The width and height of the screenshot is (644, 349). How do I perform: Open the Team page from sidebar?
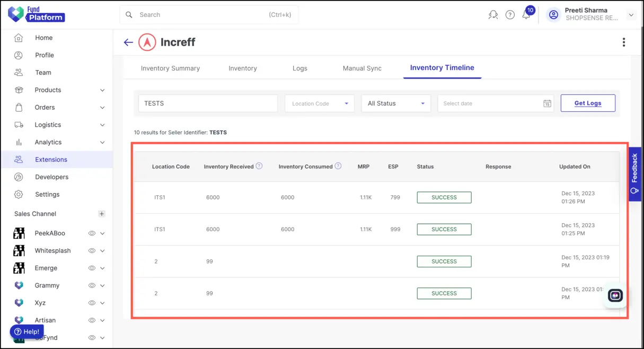(44, 72)
